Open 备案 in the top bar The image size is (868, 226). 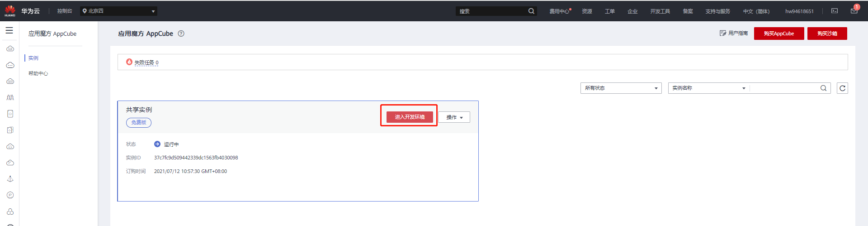click(x=688, y=11)
